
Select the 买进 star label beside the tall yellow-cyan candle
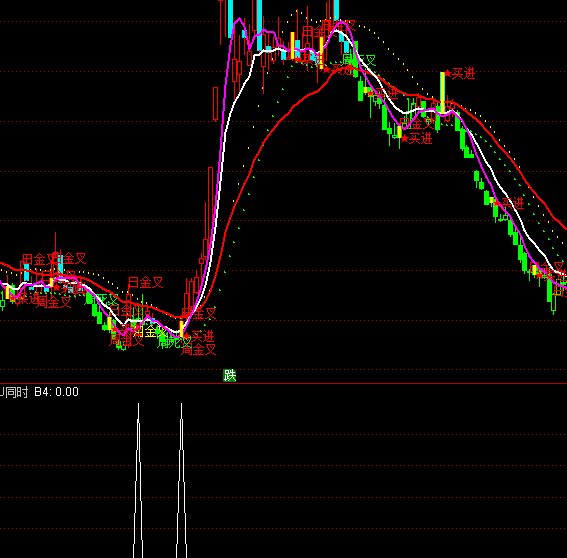[x=460, y=74]
